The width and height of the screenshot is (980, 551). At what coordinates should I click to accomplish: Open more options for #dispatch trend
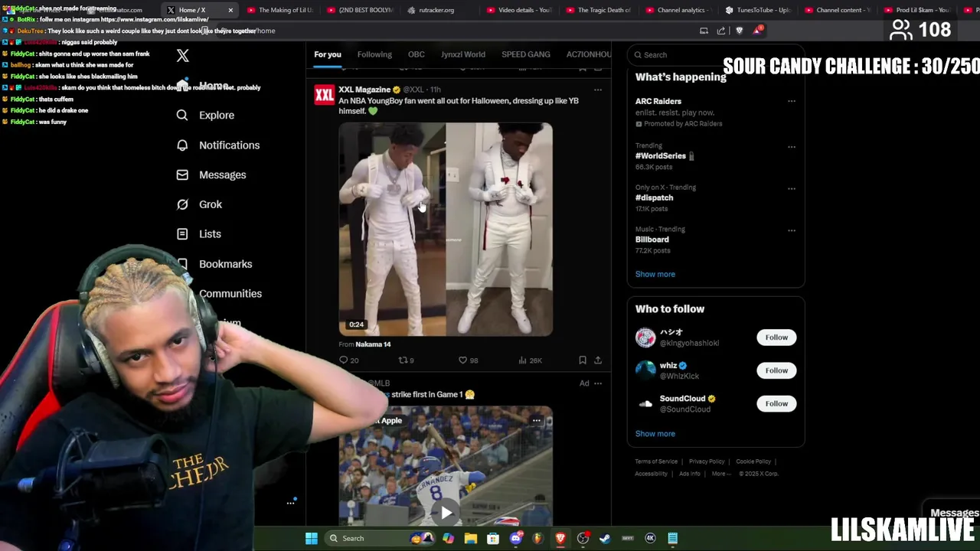[792, 188]
